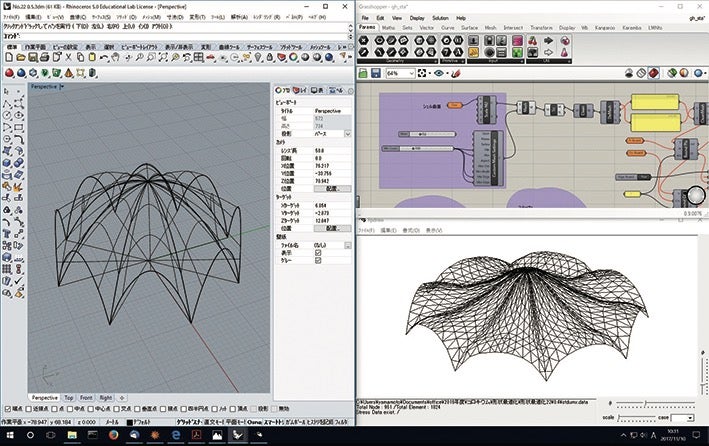Click the four-viewport layout icon in Rhino

199,57
